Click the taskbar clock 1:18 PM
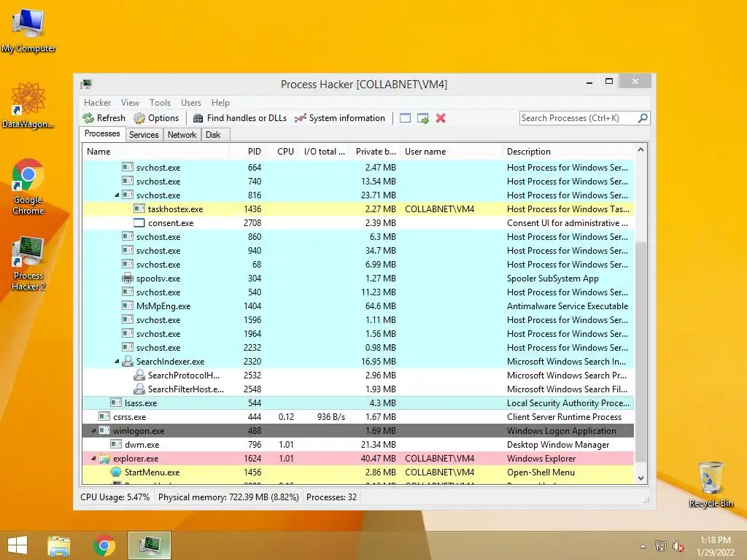747x560 pixels. pos(715,540)
